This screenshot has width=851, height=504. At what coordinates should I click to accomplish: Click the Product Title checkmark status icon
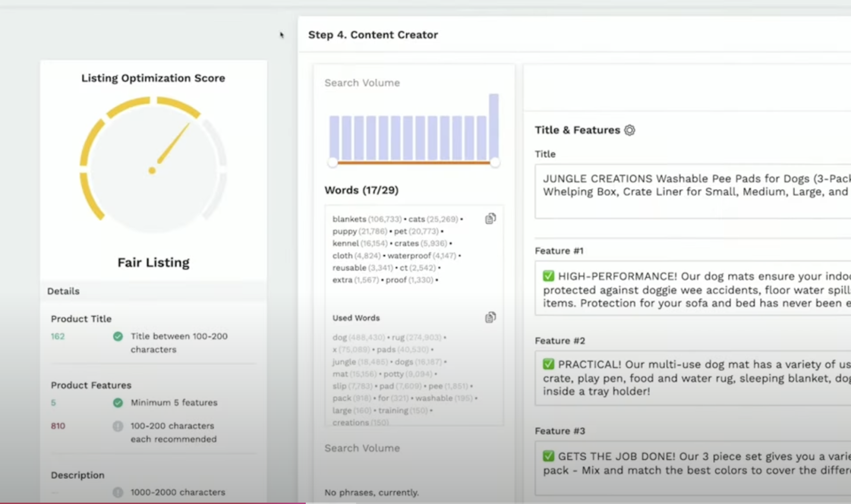point(118,336)
